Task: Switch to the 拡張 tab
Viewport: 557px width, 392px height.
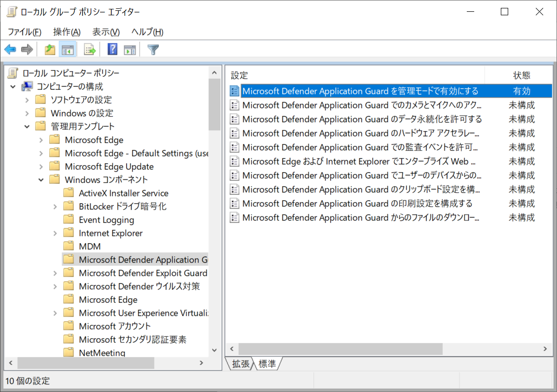Action: [x=241, y=363]
